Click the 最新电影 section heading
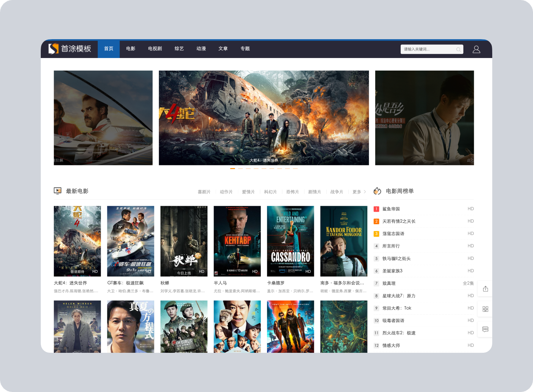Image resolution: width=533 pixels, height=392 pixels. pyautogui.click(x=77, y=191)
